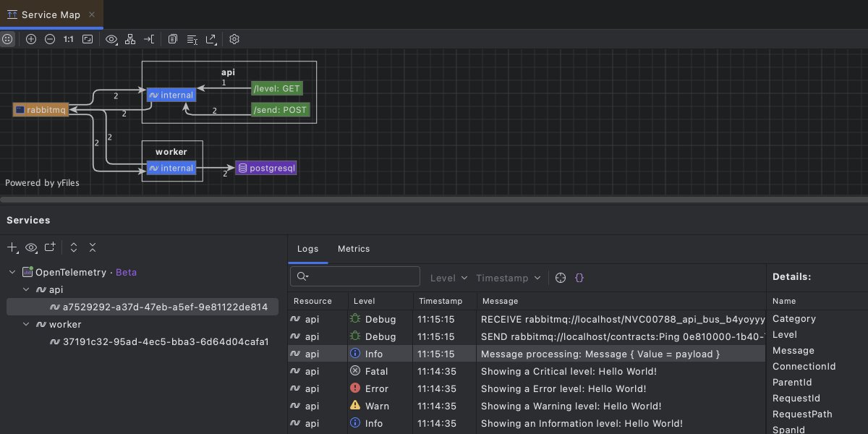868x434 pixels.
Task: Click the scroll-to-target crosshair icon
Action: pos(561,278)
